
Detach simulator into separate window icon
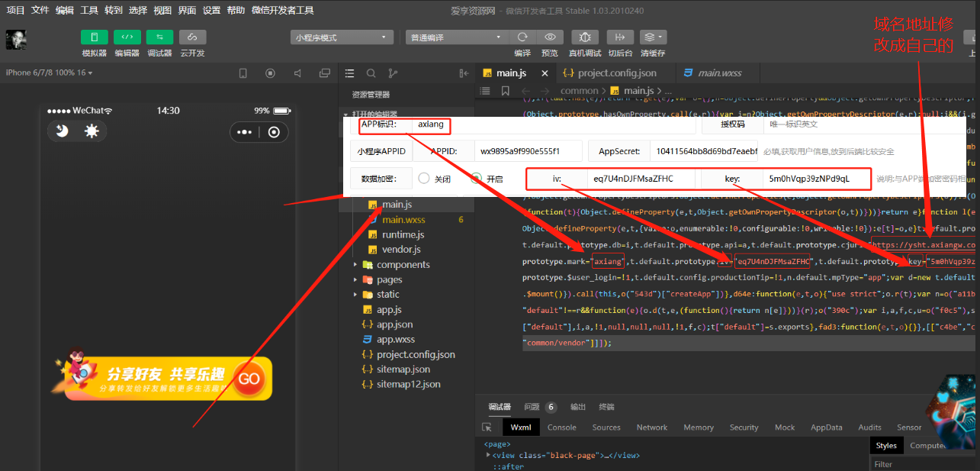[324, 73]
